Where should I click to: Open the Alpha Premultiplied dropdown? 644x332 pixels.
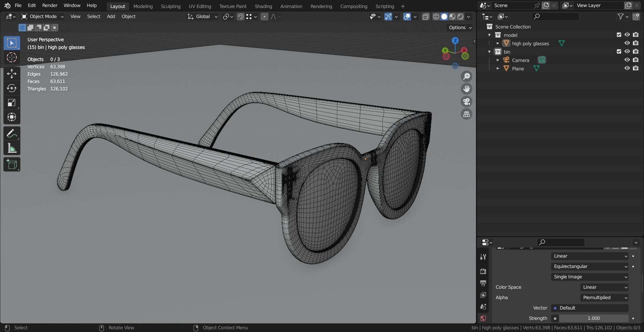click(x=604, y=297)
